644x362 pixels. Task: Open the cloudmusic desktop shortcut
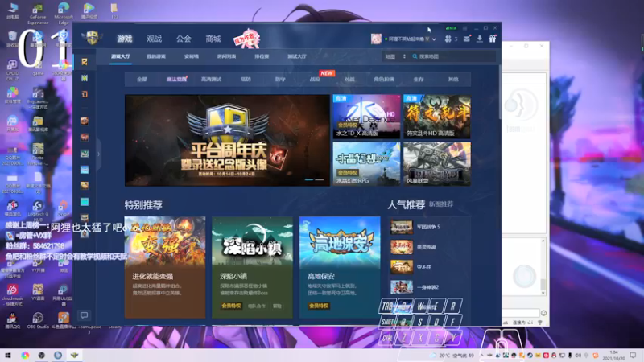tap(12, 295)
